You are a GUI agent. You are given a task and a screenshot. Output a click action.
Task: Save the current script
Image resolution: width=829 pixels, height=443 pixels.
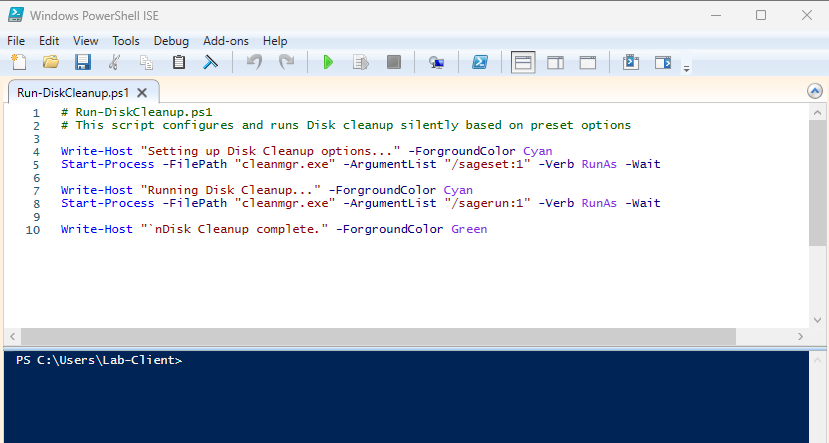82,62
